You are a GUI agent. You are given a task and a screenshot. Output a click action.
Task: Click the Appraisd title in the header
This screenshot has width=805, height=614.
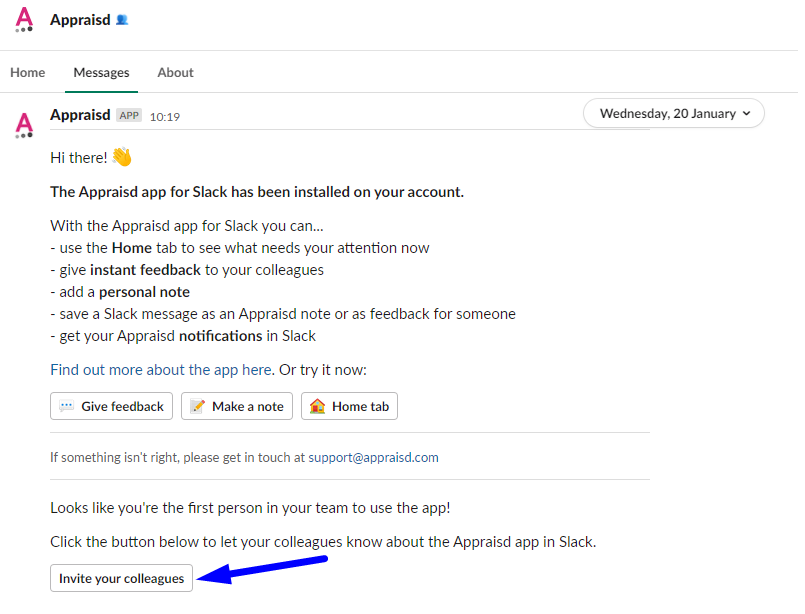(80, 20)
